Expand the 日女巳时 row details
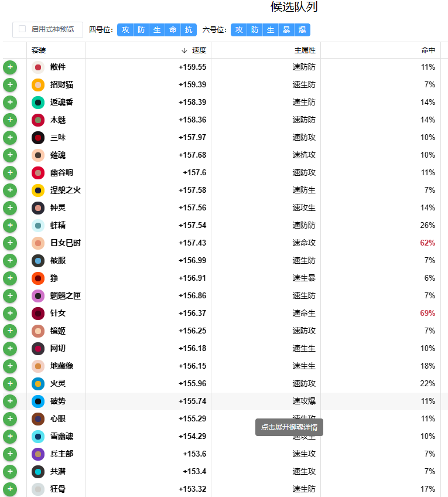Image resolution: width=448 pixels, height=497 pixels. click(x=225, y=243)
